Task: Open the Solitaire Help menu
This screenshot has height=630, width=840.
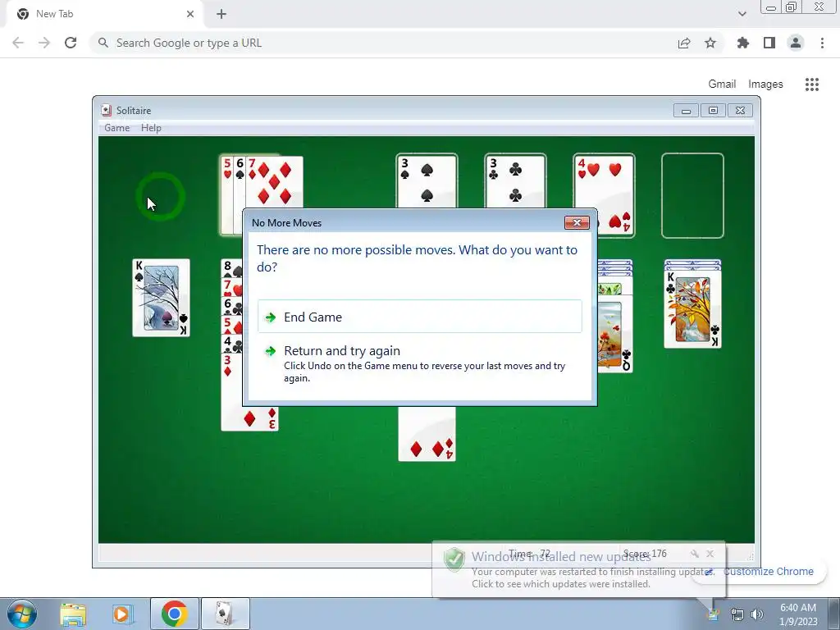Action: pos(151,127)
